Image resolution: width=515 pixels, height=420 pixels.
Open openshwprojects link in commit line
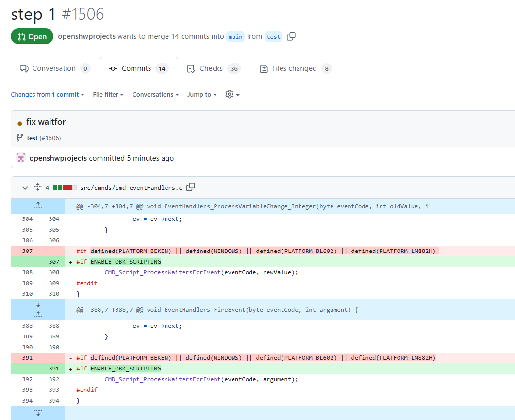pyautogui.click(x=58, y=158)
